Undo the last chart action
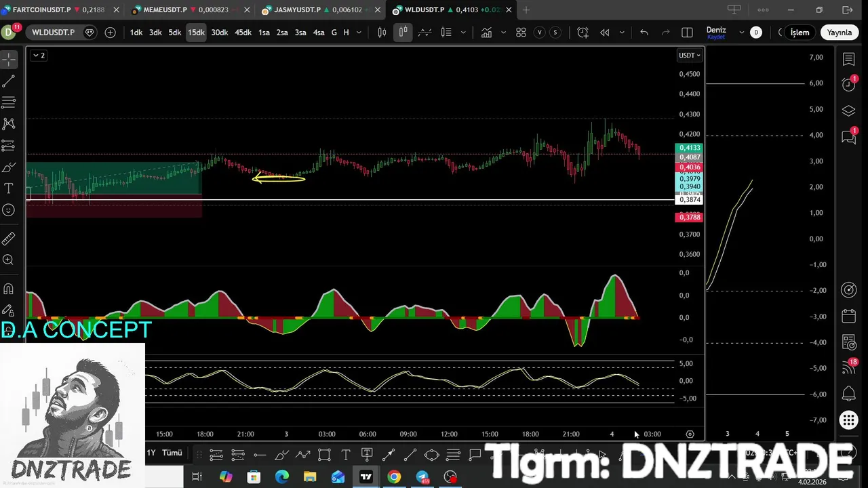868x488 pixels. 644,33
